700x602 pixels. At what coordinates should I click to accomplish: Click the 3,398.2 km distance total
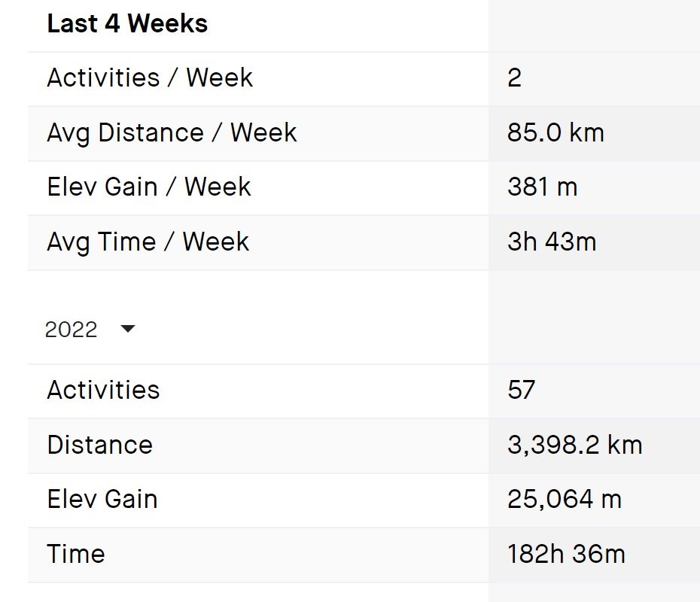(x=574, y=445)
